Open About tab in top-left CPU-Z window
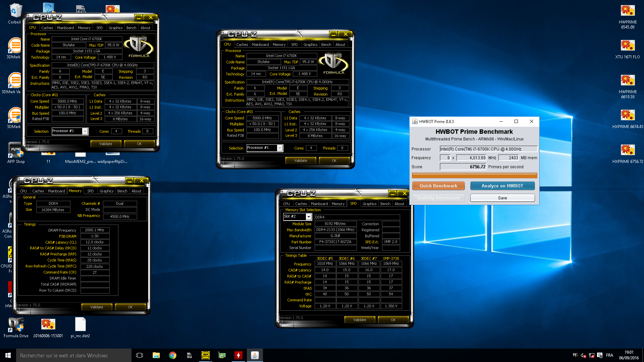Screen dimensions: 644x362 145,28
